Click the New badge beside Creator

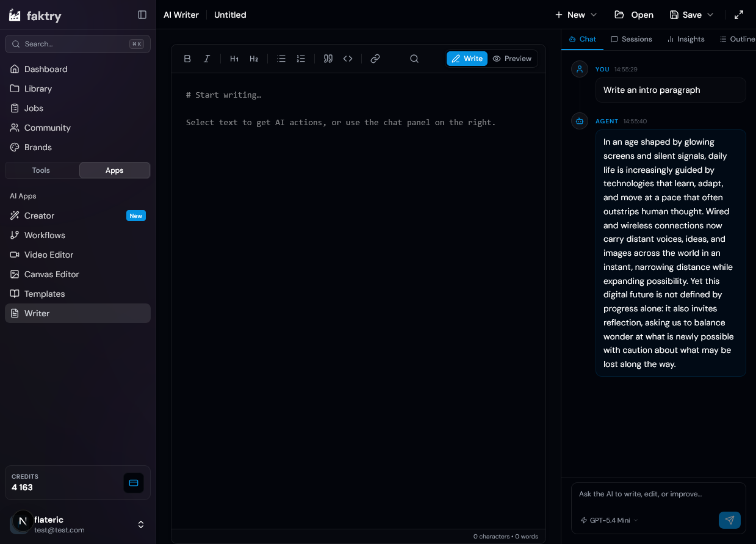(135, 216)
